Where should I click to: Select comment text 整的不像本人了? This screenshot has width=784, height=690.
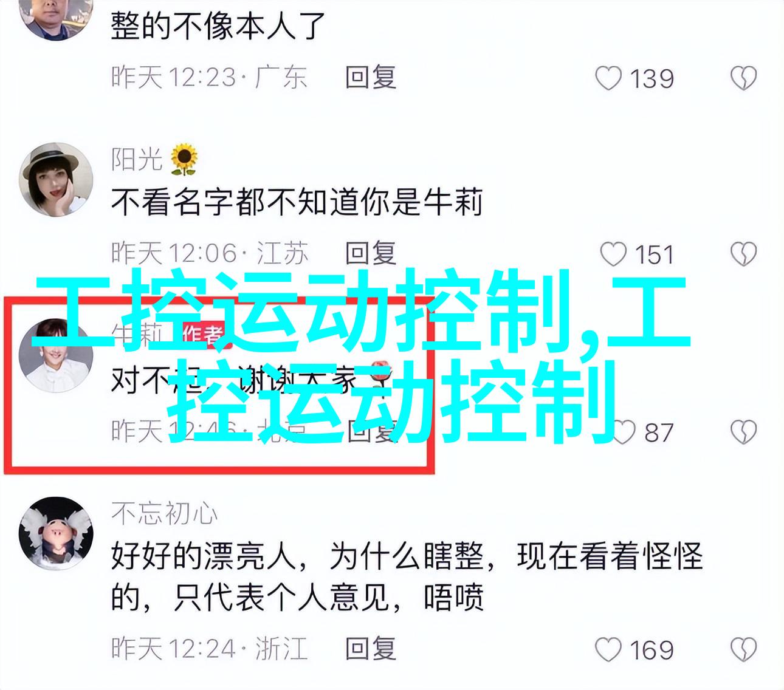[x=219, y=26]
